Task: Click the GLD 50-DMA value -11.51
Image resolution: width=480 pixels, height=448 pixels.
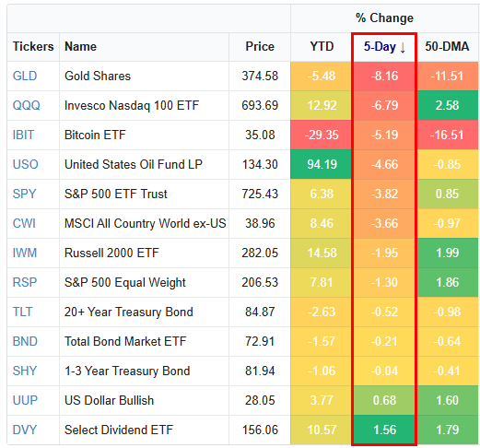Action: click(448, 76)
